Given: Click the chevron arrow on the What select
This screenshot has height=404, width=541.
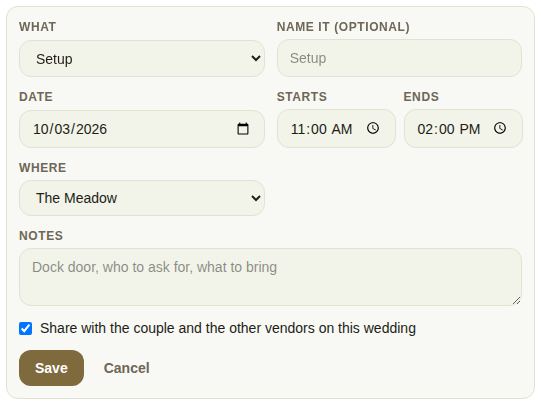Looking at the screenshot, I should [x=256, y=58].
